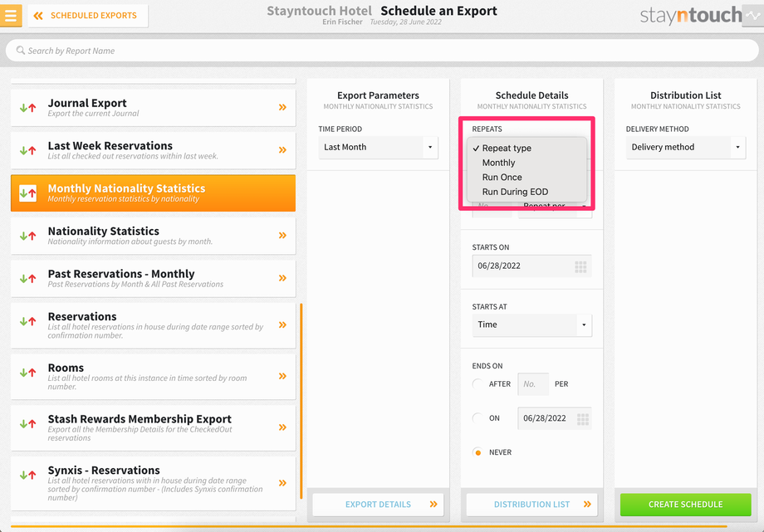Choose Run During EOD option
Screen dimensions: 764x532
click(x=526, y=192)
